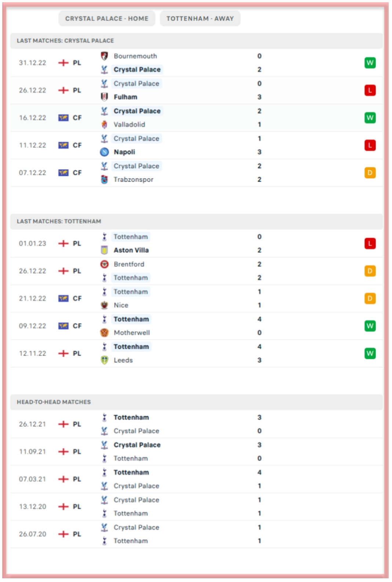Click the Trabzonspor club crest icon
The image size is (392, 582).
coord(104,179)
